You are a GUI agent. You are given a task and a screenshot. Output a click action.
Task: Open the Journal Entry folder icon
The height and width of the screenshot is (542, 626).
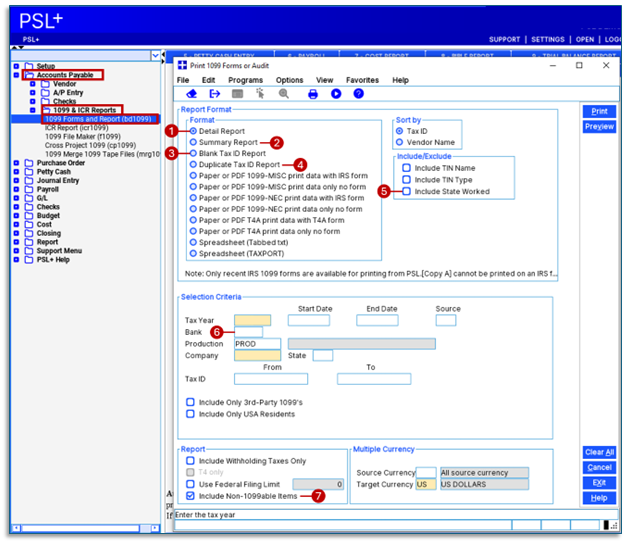point(29,180)
